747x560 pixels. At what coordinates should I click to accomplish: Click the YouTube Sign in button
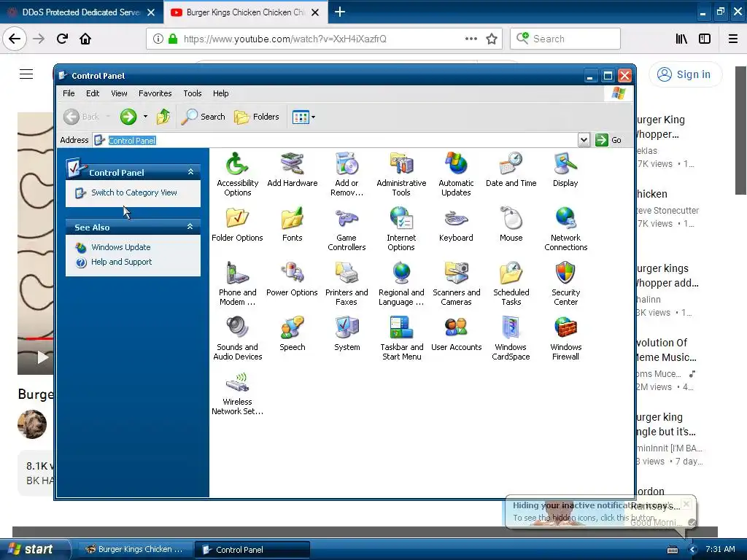tap(685, 74)
